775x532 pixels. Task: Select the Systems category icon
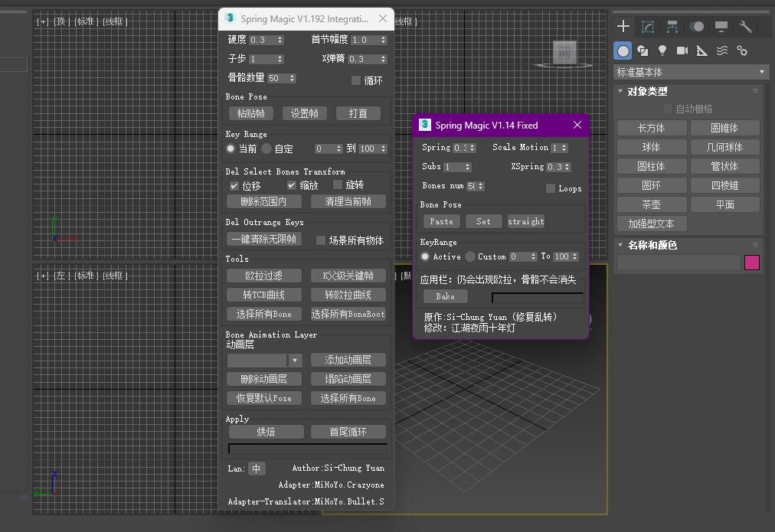742,51
